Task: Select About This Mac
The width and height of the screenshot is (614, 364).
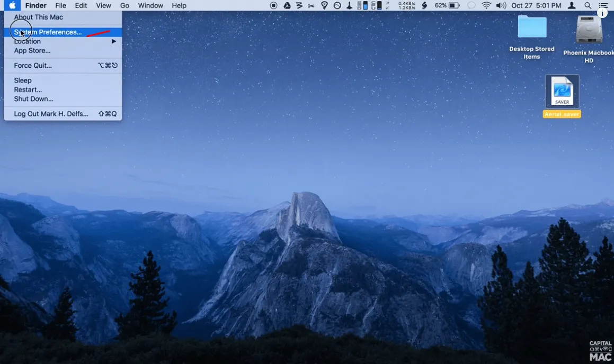Action: pyautogui.click(x=63, y=17)
